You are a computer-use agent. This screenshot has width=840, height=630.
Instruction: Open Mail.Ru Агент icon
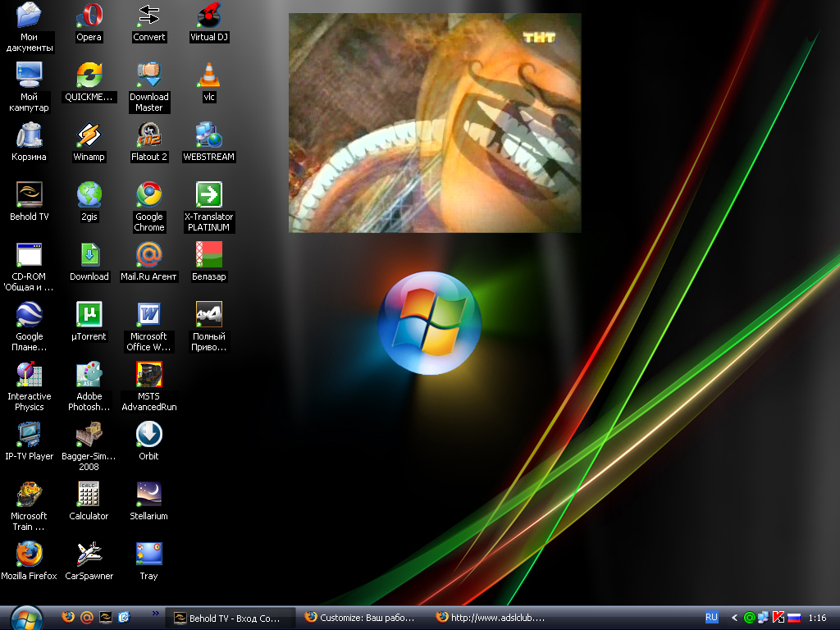(149, 254)
